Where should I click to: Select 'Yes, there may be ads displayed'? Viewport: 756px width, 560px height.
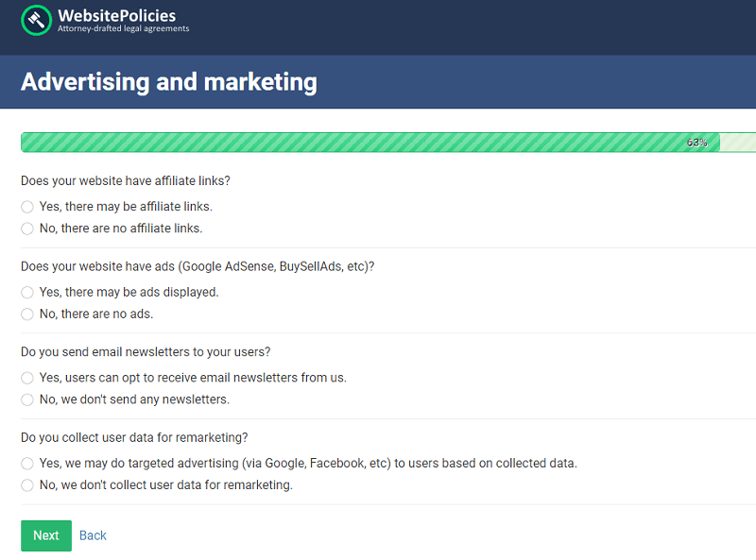[27, 293]
